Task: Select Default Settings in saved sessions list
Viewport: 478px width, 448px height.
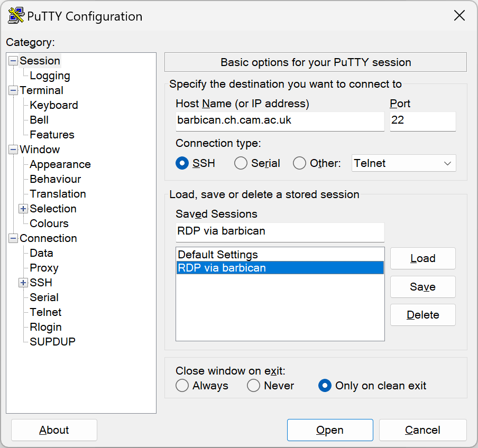Action: pyautogui.click(x=280, y=255)
